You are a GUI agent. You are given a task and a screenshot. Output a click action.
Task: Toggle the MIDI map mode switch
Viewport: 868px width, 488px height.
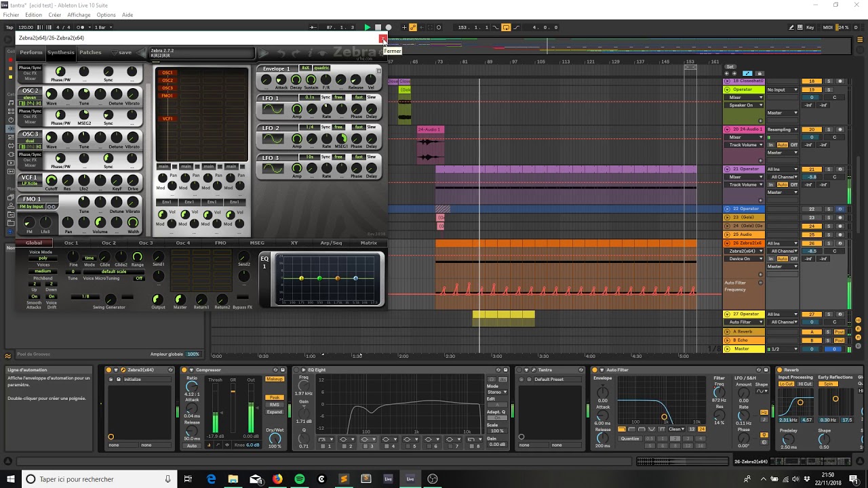click(x=827, y=27)
